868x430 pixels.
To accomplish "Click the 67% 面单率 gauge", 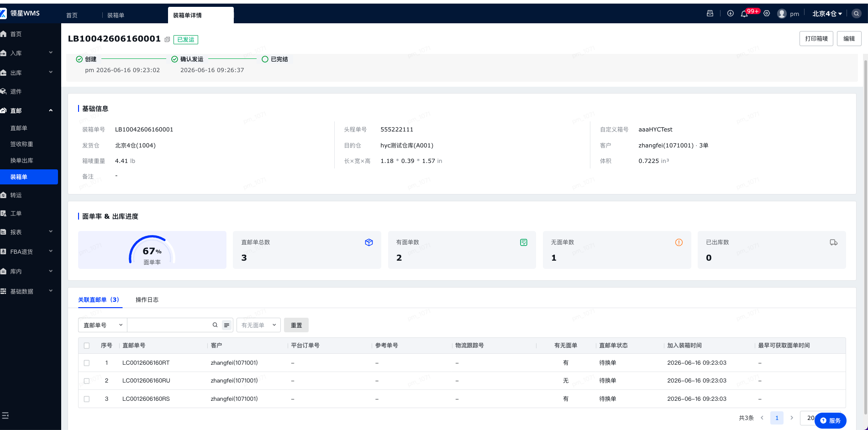I will tap(152, 250).
